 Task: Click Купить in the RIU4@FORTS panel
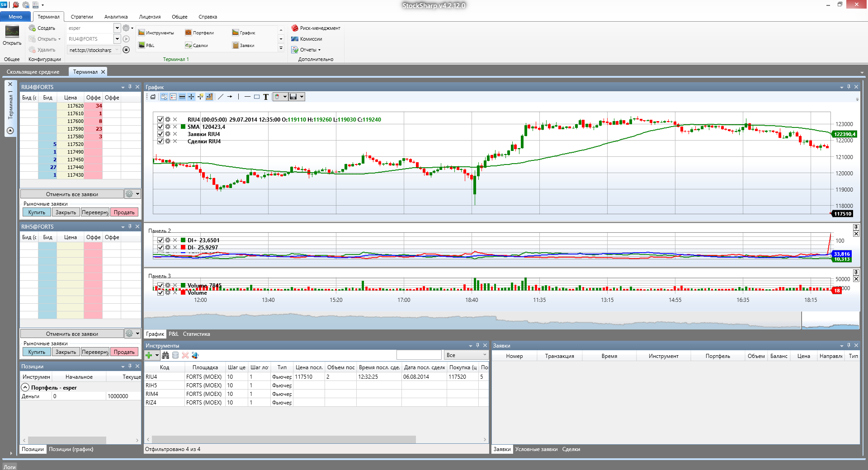click(x=37, y=212)
